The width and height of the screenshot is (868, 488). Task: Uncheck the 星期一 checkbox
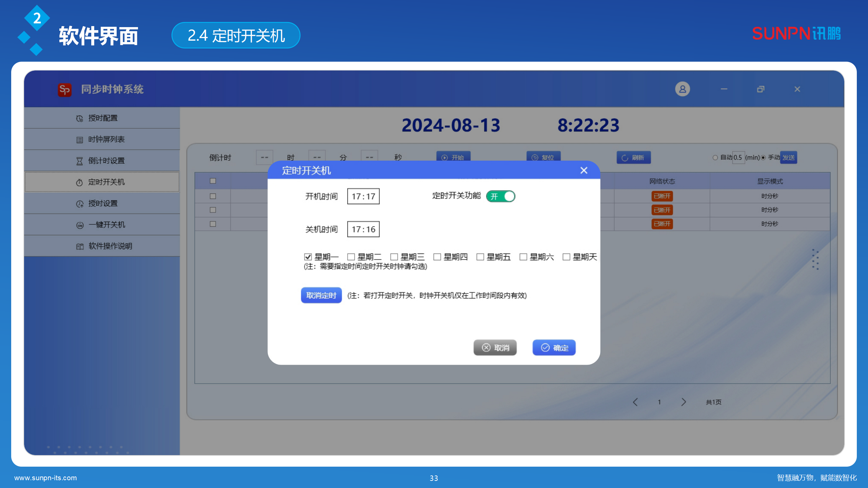click(x=308, y=257)
